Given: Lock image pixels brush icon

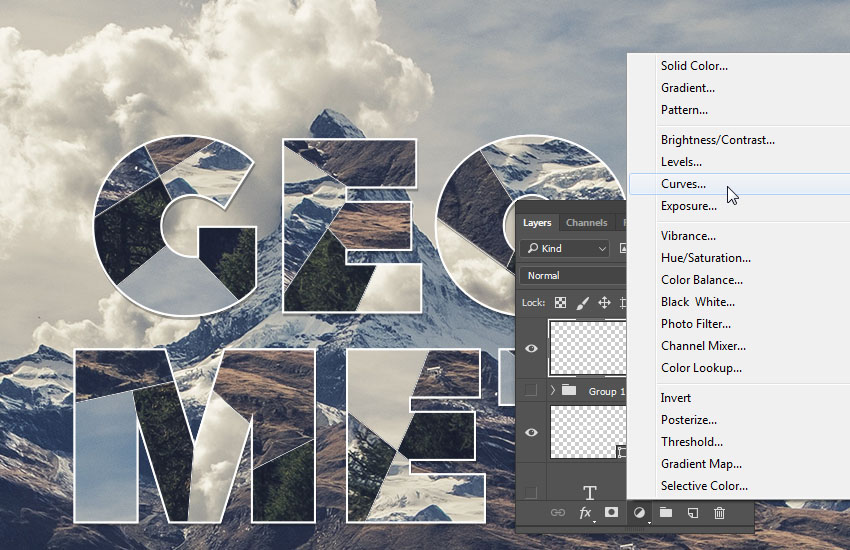Looking at the screenshot, I should coord(582,302).
